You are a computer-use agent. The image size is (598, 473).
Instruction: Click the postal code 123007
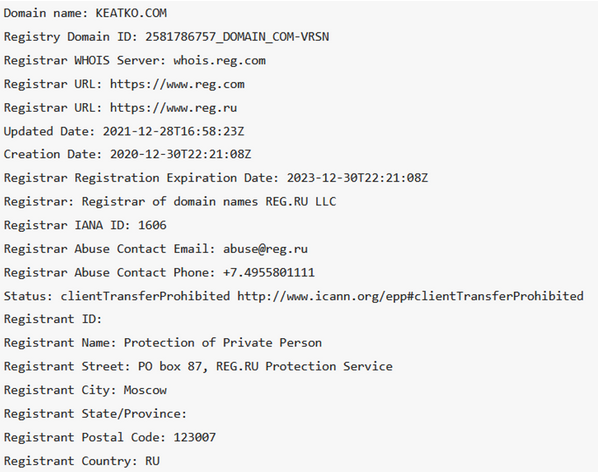click(195, 438)
